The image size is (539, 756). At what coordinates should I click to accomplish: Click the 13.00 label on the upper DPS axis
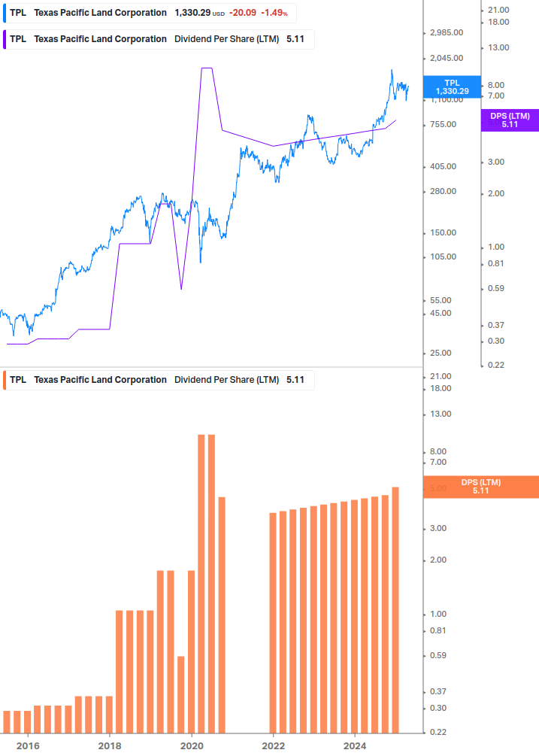coord(498,47)
